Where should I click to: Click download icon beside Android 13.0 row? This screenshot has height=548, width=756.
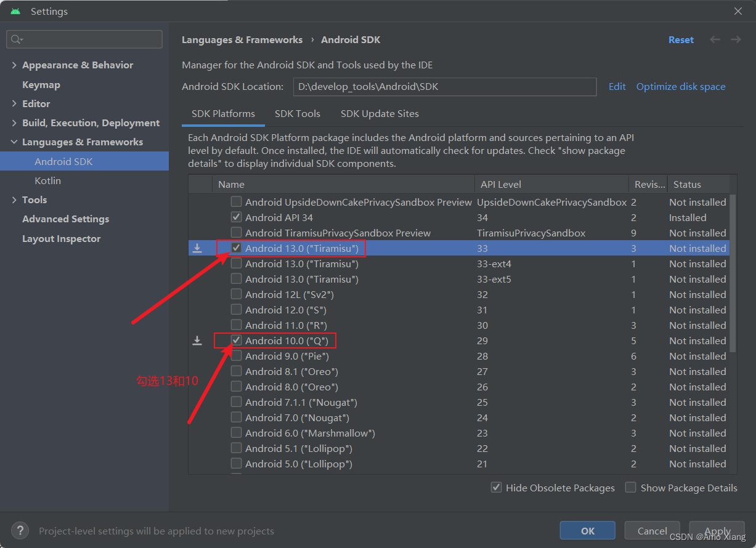tap(197, 248)
